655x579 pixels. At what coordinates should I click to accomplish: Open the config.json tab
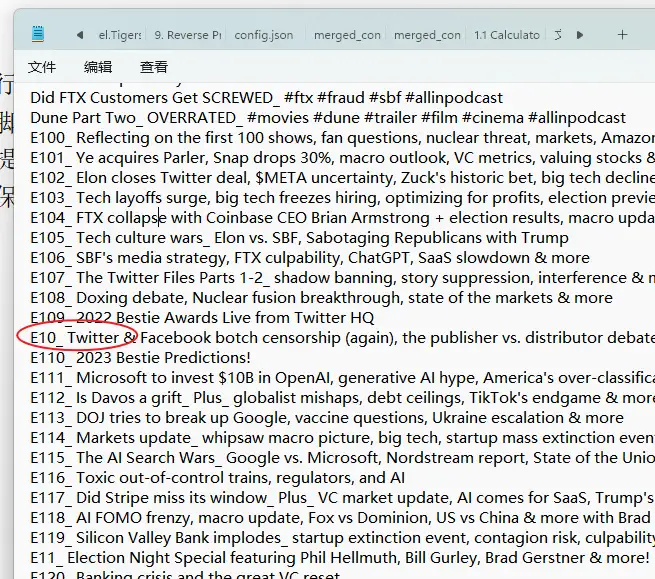pyautogui.click(x=264, y=35)
